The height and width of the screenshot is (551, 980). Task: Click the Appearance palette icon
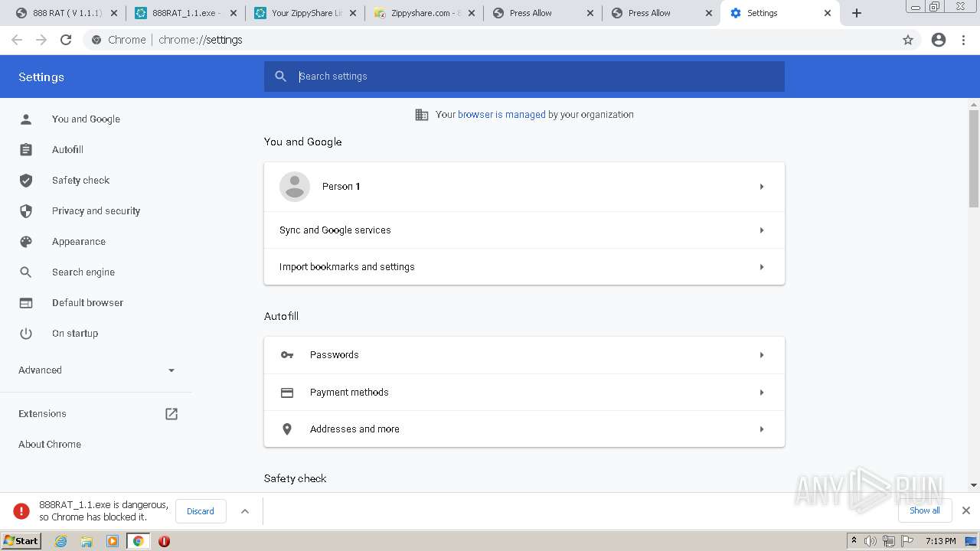(26, 241)
